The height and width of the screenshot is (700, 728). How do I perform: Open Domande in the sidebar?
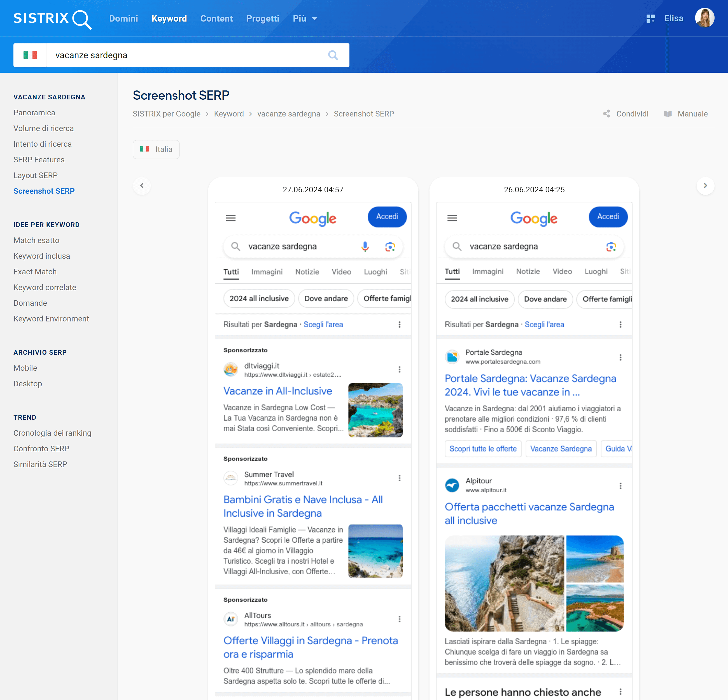pos(30,303)
